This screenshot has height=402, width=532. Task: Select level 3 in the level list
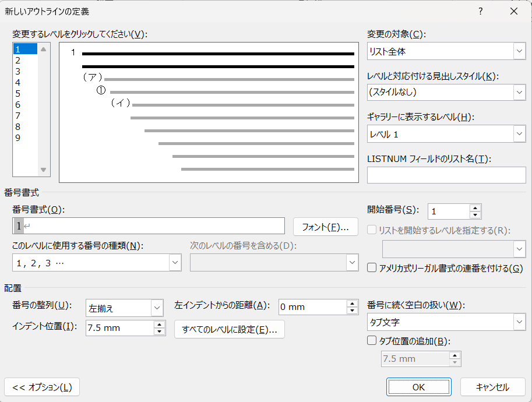(25, 71)
